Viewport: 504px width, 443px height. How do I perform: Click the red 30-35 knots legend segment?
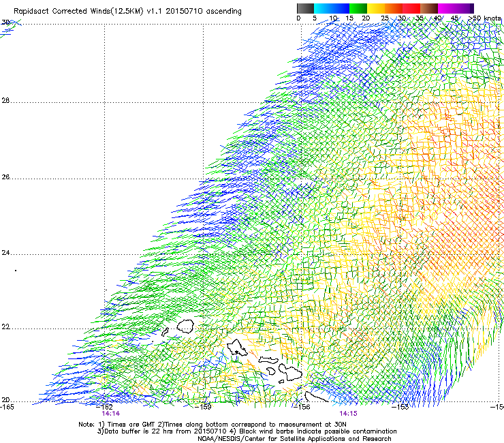click(411, 8)
